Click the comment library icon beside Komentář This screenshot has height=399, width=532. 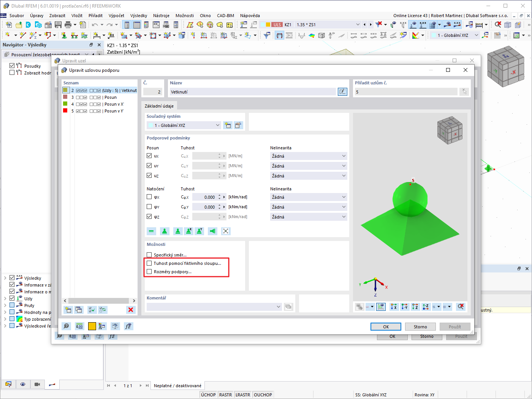(288, 307)
